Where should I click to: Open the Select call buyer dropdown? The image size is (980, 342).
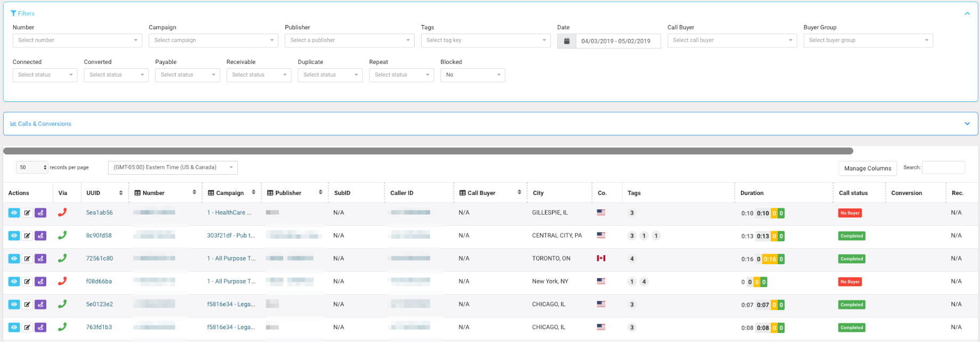(732, 40)
